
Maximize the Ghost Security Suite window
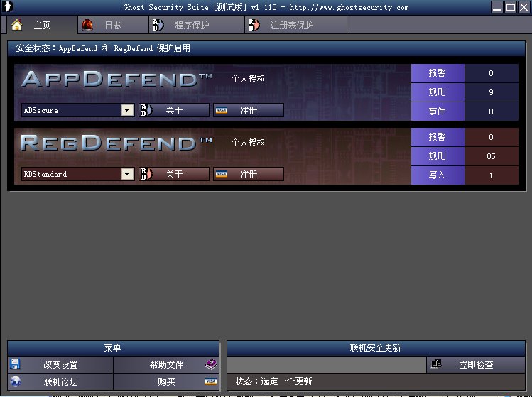[x=511, y=7]
